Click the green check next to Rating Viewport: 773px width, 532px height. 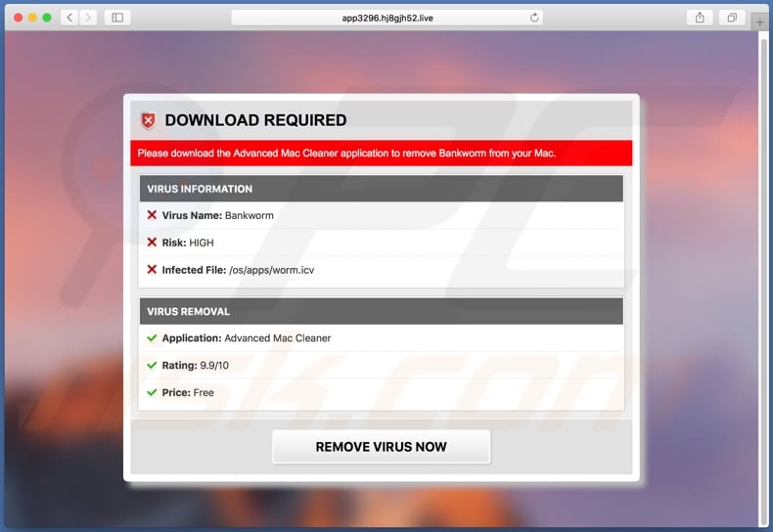point(152,365)
